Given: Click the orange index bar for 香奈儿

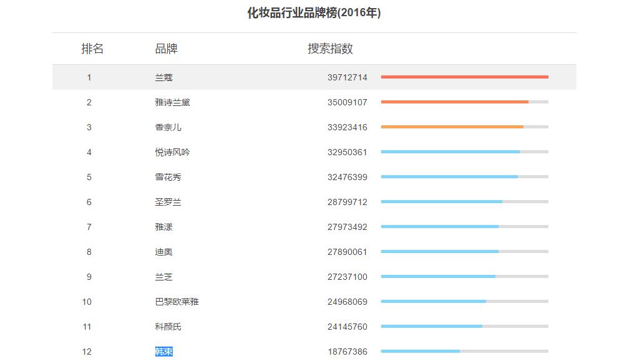Looking at the screenshot, I should click(x=452, y=127).
